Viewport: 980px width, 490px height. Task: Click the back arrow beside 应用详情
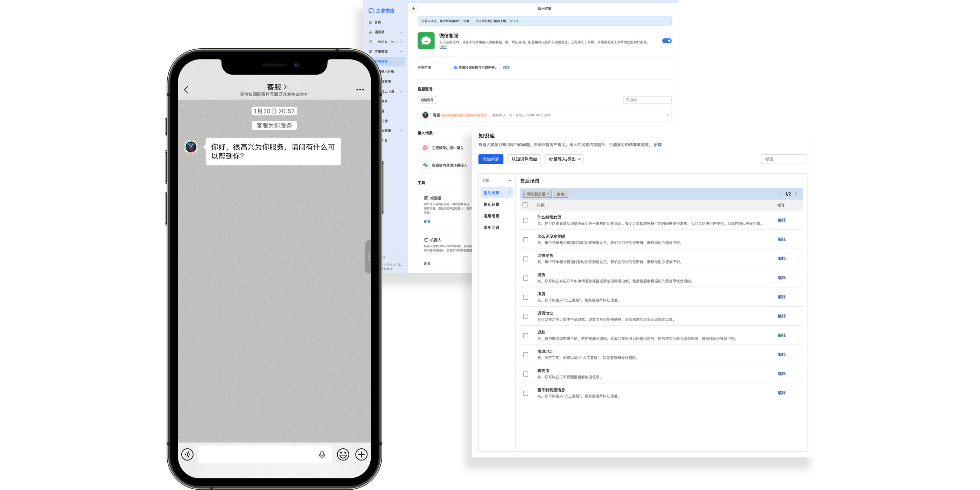tap(414, 8)
